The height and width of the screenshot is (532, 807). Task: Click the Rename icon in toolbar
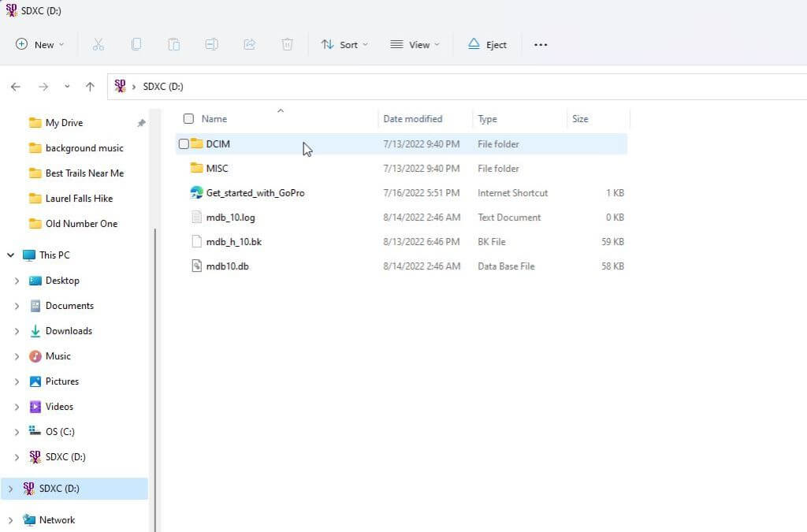(x=211, y=45)
